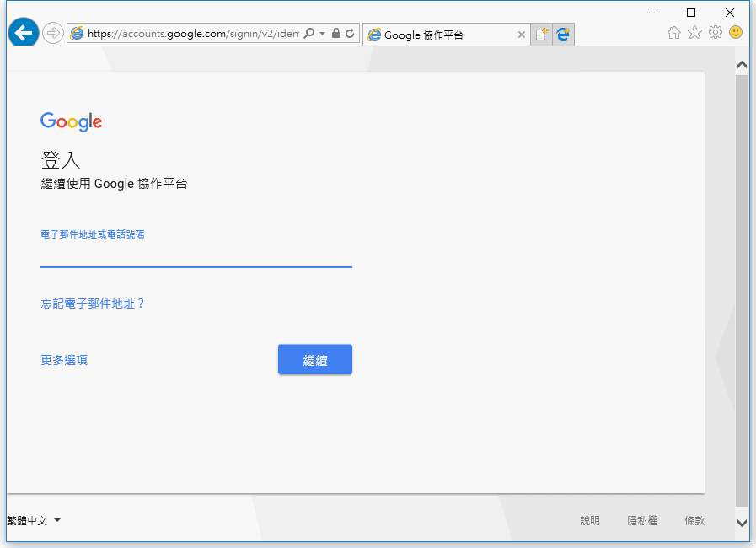
Task: Click the scrollbar up arrow
Action: click(743, 65)
